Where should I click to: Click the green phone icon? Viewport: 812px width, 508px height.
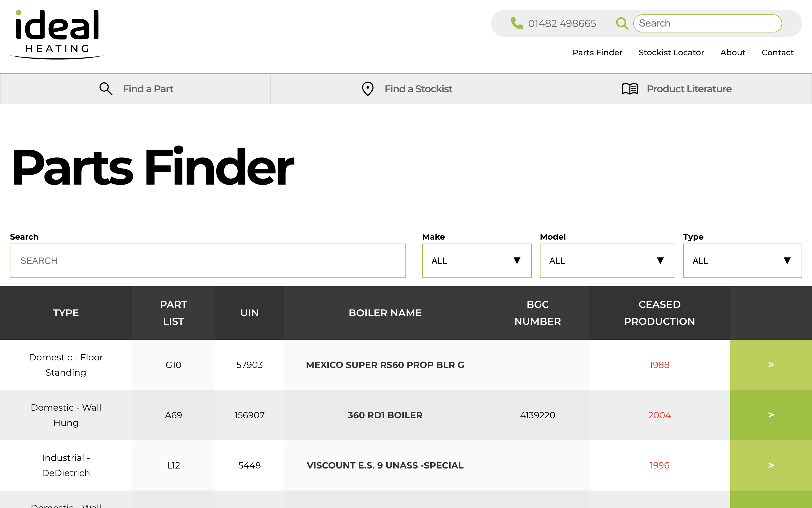517,23
